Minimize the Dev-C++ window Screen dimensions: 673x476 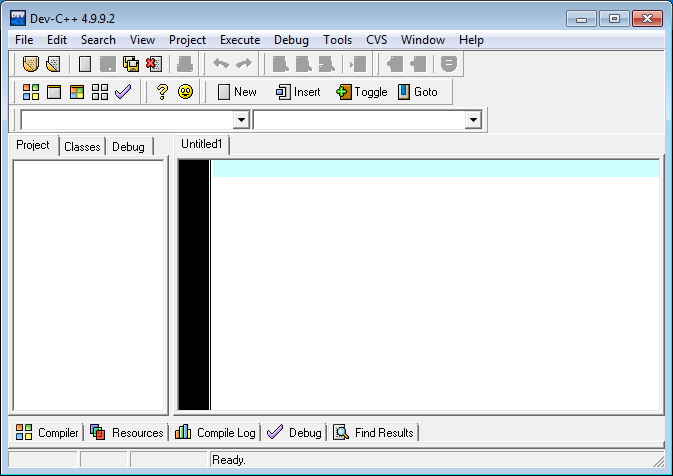tap(581, 19)
